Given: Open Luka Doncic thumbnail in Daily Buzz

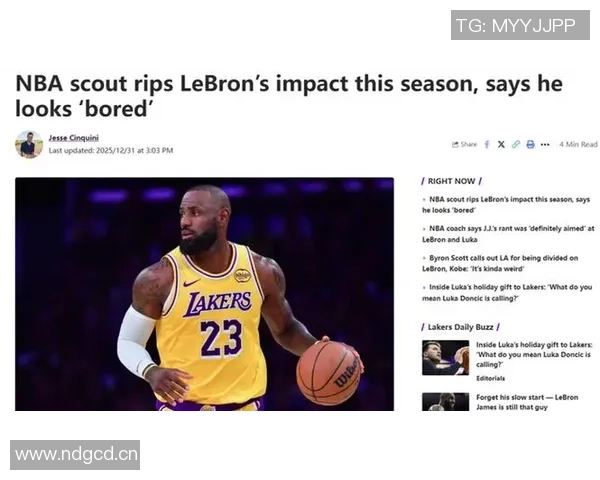Looking at the screenshot, I should [x=445, y=358].
